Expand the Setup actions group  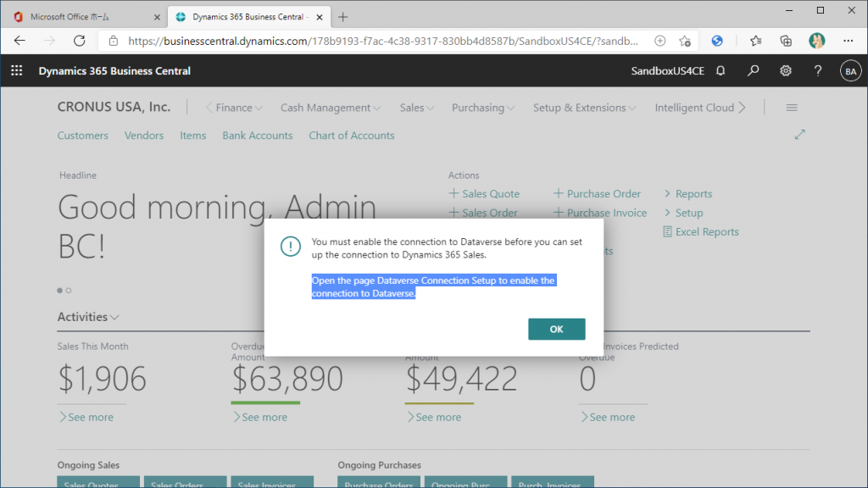tap(683, 213)
